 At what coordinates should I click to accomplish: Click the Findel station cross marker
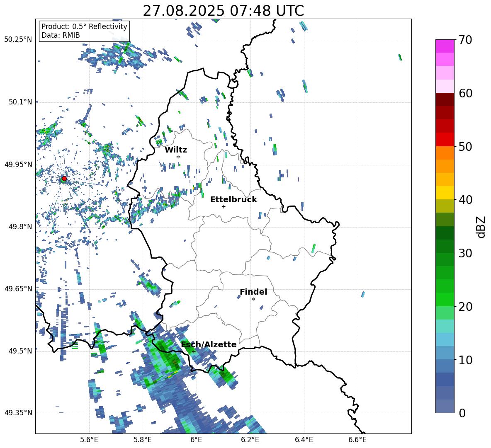pos(253,299)
